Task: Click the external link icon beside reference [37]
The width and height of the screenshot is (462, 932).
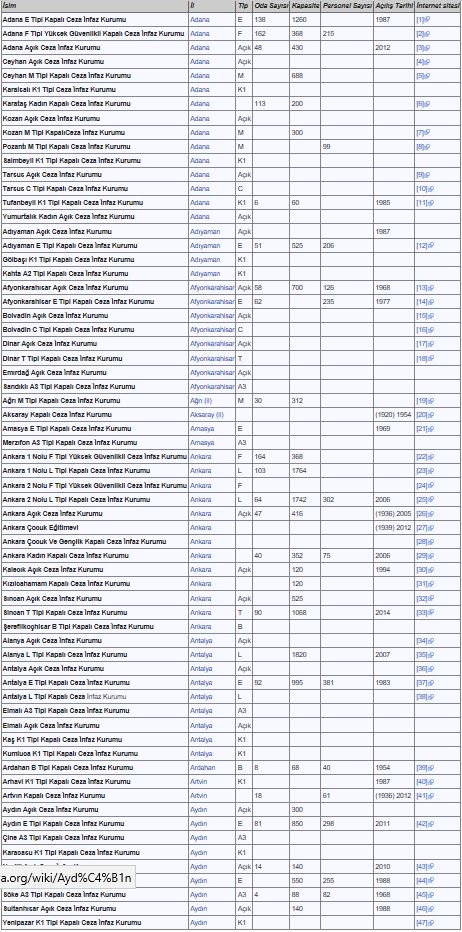Action: click(x=431, y=682)
